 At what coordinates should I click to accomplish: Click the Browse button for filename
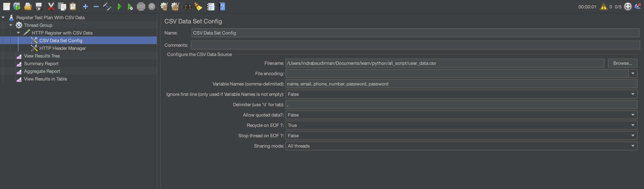coord(622,63)
